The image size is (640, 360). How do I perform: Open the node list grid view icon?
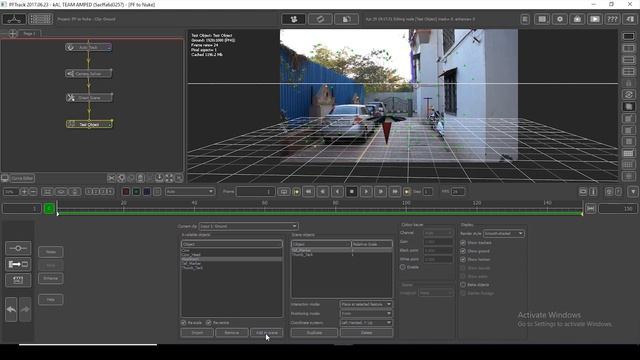pyautogui.click(x=40, y=19)
